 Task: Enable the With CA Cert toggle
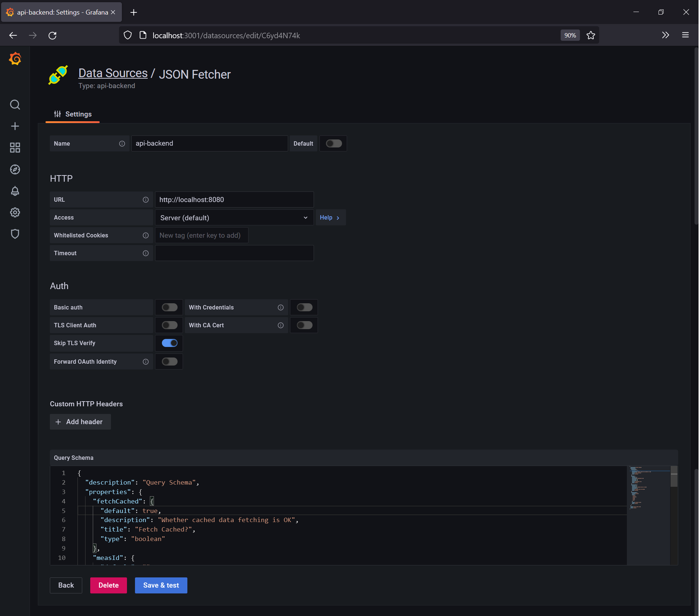click(x=305, y=325)
